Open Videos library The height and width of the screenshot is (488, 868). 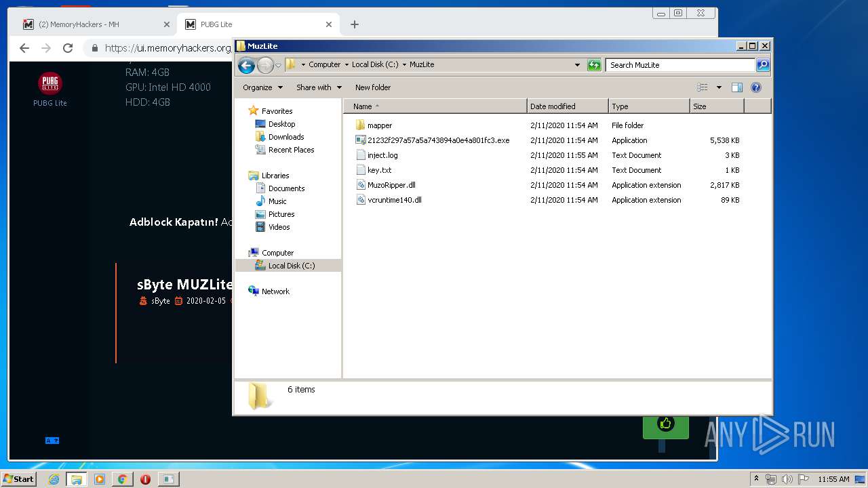pyautogui.click(x=279, y=227)
